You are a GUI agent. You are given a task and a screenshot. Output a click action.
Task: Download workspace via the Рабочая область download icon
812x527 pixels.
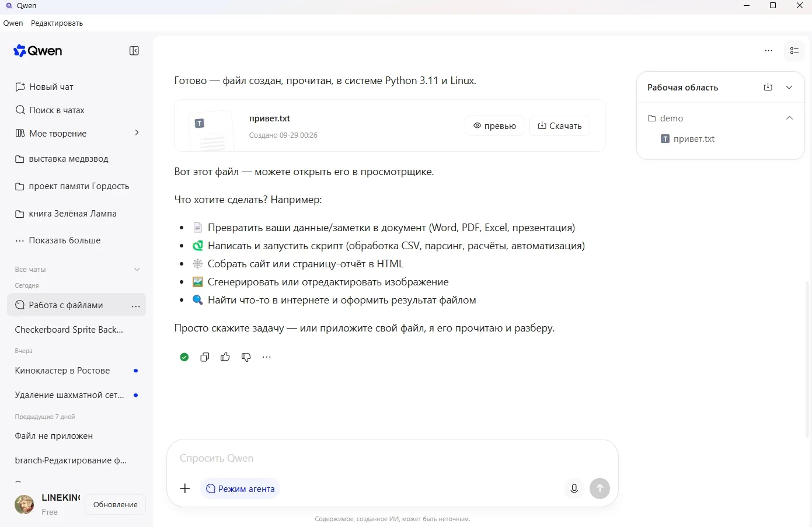768,87
